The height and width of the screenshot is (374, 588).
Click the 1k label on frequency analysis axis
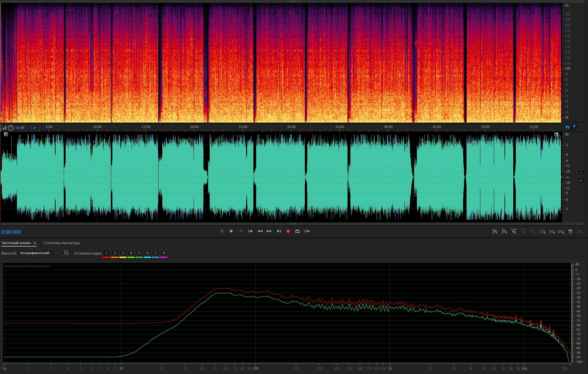[x=390, y=368]
